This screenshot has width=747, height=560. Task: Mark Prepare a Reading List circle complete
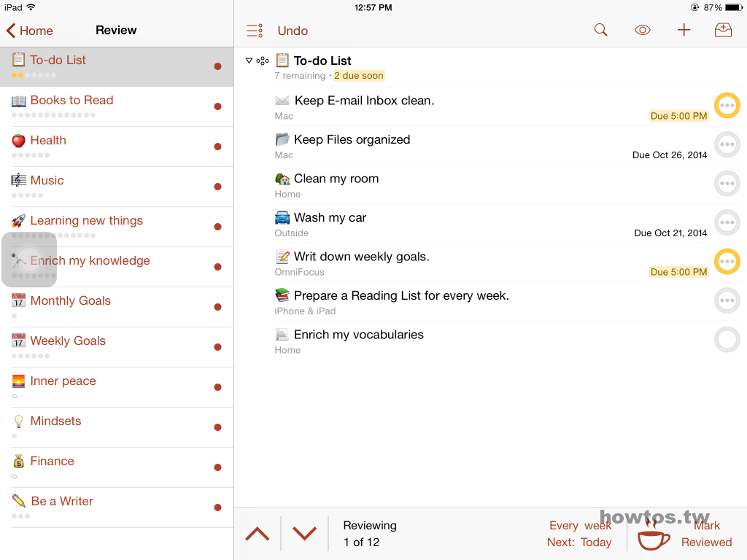[727, 300]
